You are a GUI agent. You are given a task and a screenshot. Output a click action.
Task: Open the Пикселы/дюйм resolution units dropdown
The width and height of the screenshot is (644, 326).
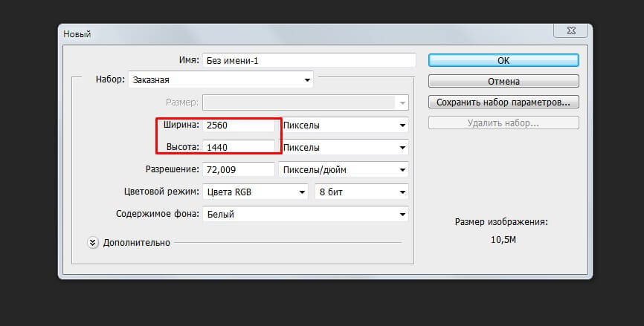tap(344, 169)
